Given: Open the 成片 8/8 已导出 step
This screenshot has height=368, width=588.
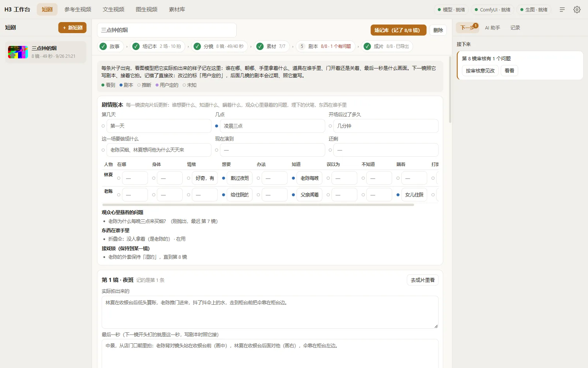Looking at the screenshot, I should (387, 46).
